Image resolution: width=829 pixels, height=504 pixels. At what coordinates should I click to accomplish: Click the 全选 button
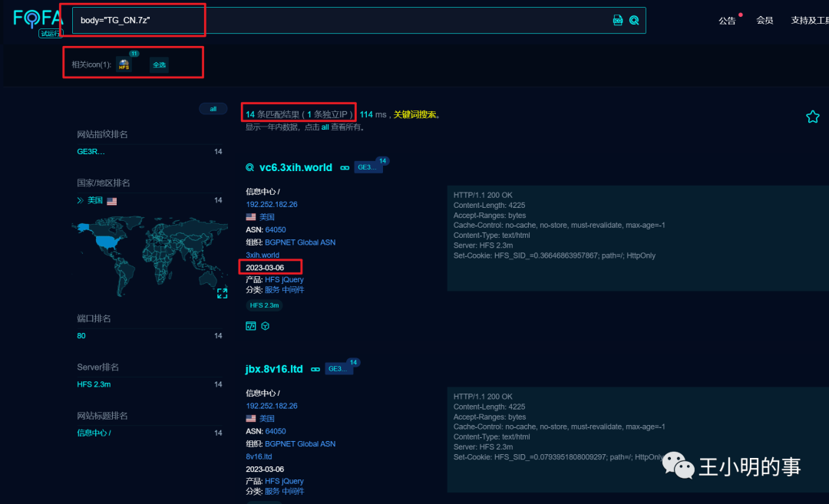[159, 64]
